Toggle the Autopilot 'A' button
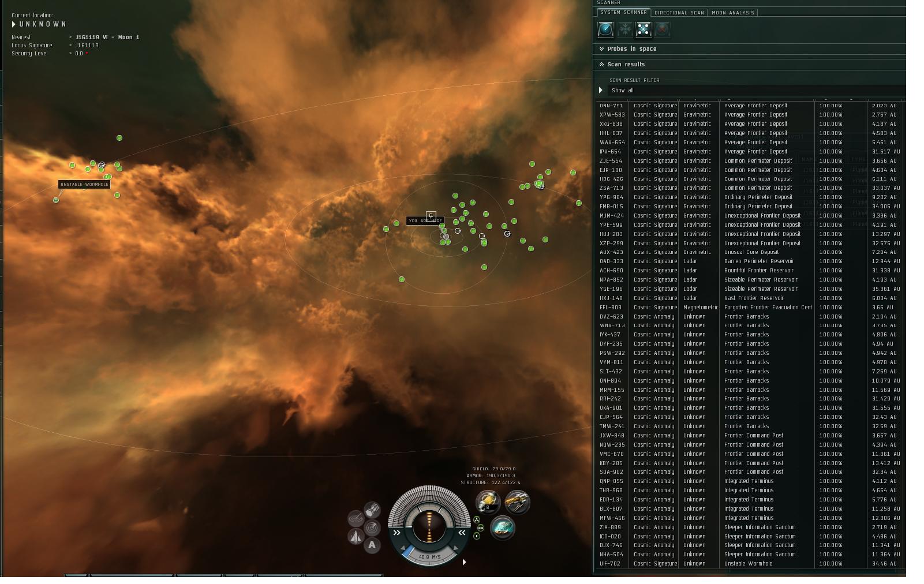 pyautogui.click(x=372, y=545)
